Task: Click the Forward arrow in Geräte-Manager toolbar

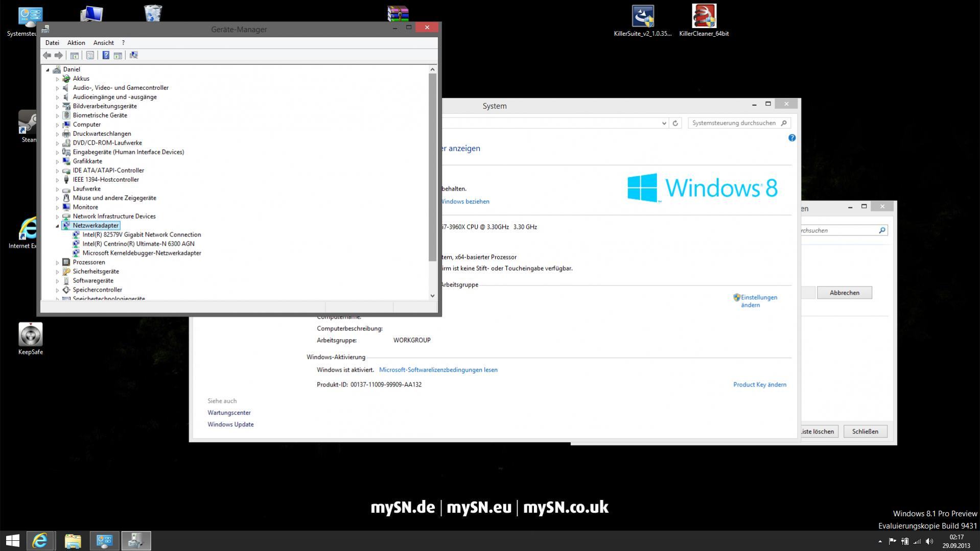Action: (x=59, y=55)
